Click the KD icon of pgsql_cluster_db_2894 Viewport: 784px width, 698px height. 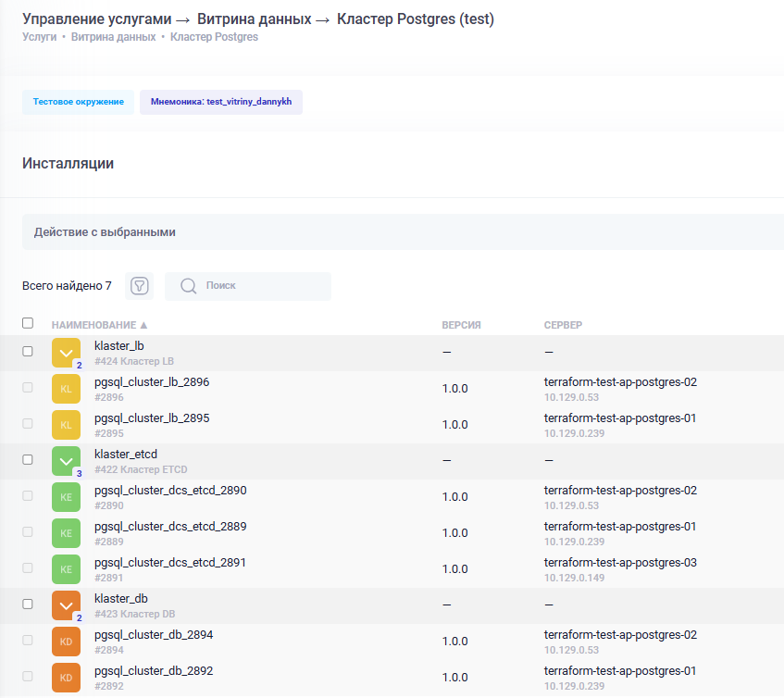[x=66, y=641]
